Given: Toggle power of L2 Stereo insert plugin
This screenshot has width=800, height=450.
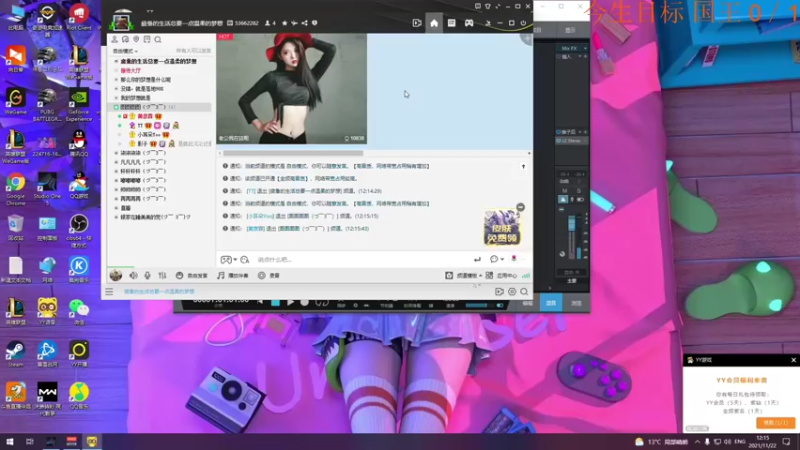Looking at the screenshot, I should [559, 141].
